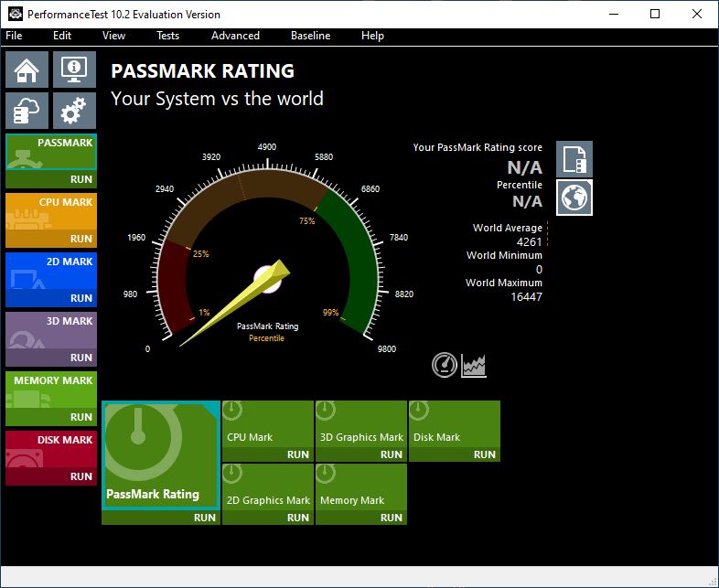Click the 75% percentile marker on gauge
The height and width of the screenshot is (588, 719).
pos(306,221)
